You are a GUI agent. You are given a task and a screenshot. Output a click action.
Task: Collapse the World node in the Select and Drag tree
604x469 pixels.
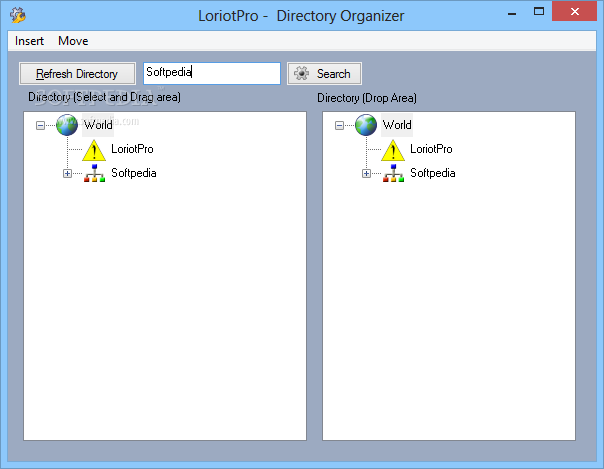coord(40,125)
